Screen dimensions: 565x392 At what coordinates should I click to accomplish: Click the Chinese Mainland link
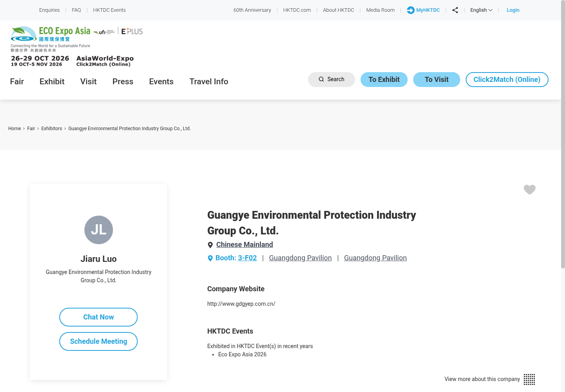click(244, 245)
